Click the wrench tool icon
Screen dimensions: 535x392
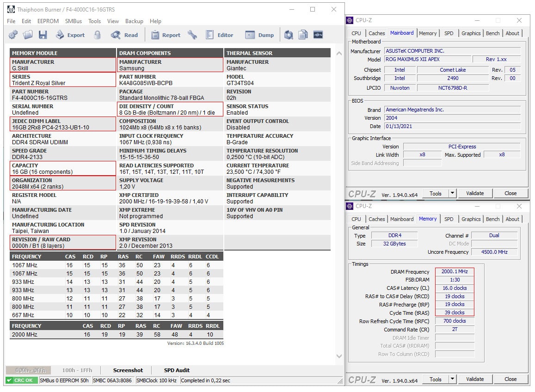pos(192,35)
